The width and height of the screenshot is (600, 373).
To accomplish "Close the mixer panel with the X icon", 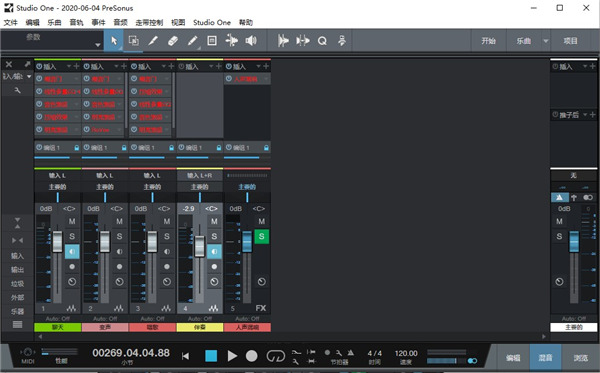I will pyautogui.click(x=9, y=64).
